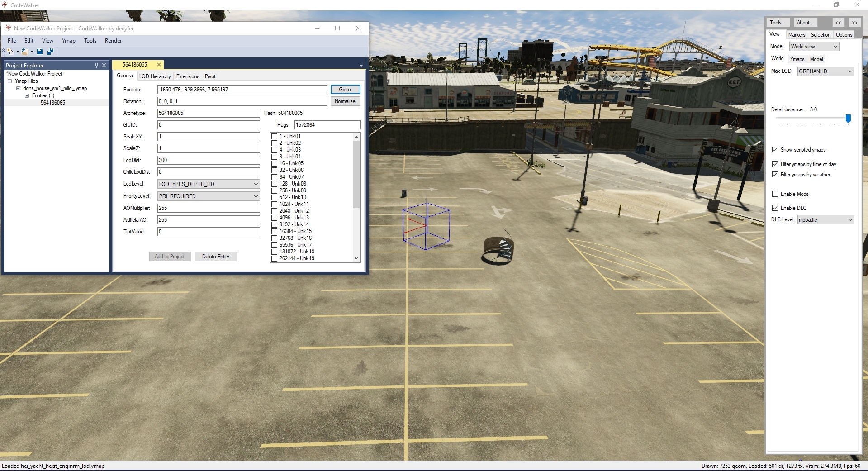Check the 4096 - Unk13 flag
The height and width of the screenshot is (471, 868).
(x=274, y=218)
